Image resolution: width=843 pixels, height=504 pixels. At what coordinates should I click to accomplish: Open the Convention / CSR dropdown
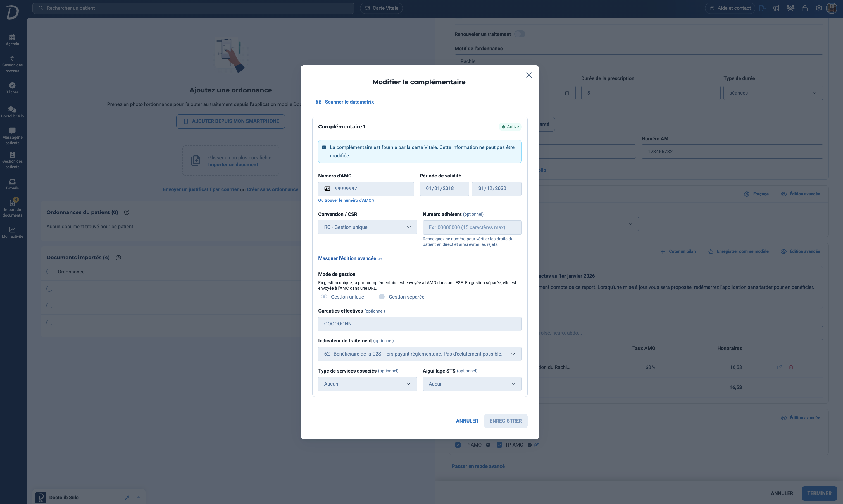click(368, 227)
